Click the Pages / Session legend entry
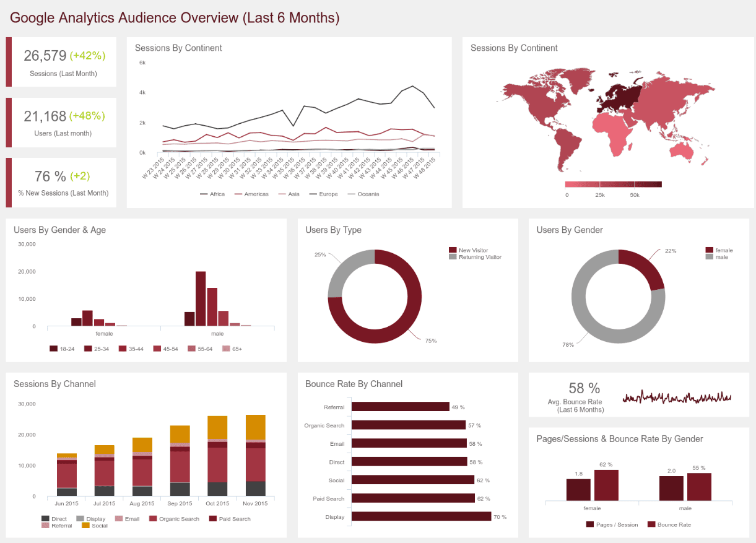 612,524
